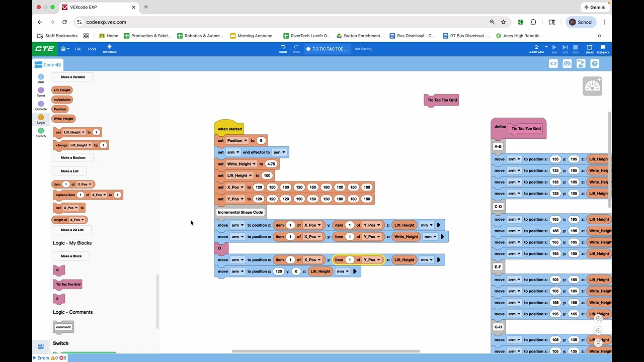644x362 pixels.
Task: Zoom out the workspace
Action: click(x=598, y=331)
